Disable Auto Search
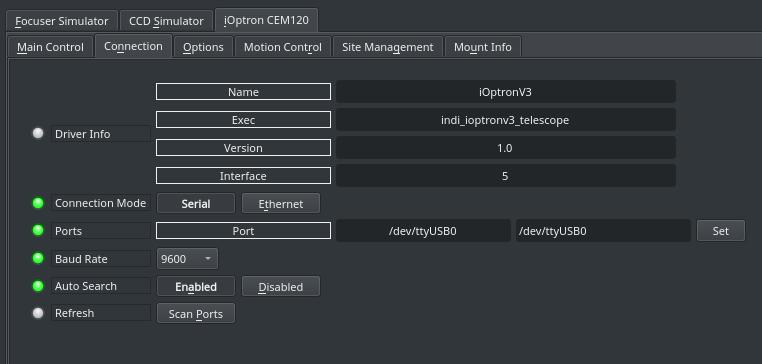The height and width of the screenshot is (364, 762). click(281, 287)
